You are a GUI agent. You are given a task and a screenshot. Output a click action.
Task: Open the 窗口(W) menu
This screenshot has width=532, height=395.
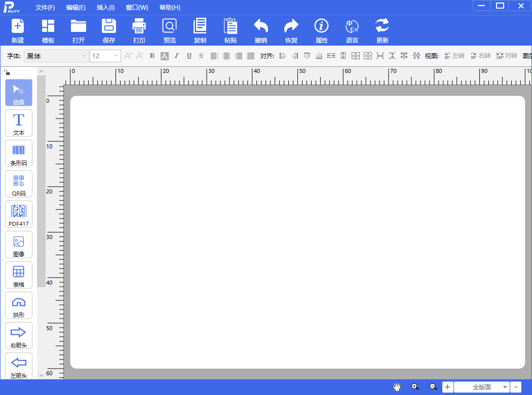(137, 8)
